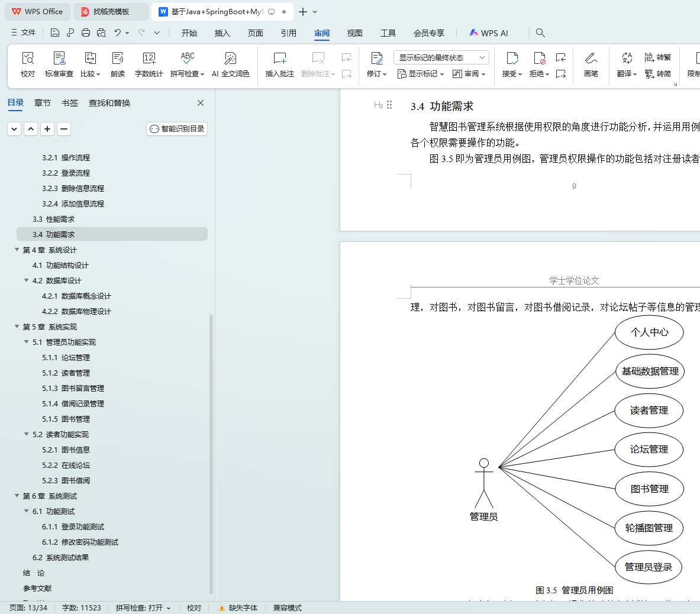The width and height of the screenshot is (700, 614).
Task: Switch to the 查找和替换 navigation tab
Action: click(109, 103)
